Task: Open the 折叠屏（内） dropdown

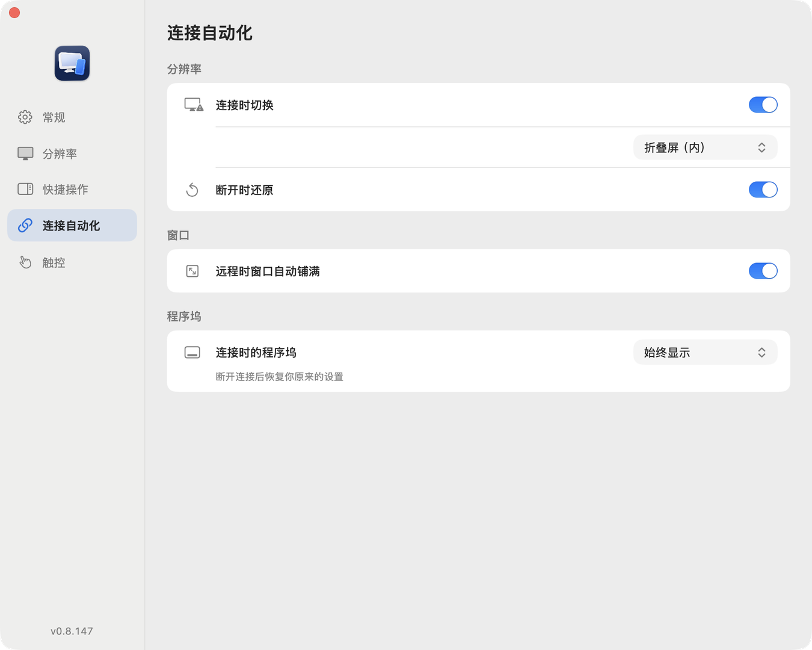Action: tap(705, 147)
